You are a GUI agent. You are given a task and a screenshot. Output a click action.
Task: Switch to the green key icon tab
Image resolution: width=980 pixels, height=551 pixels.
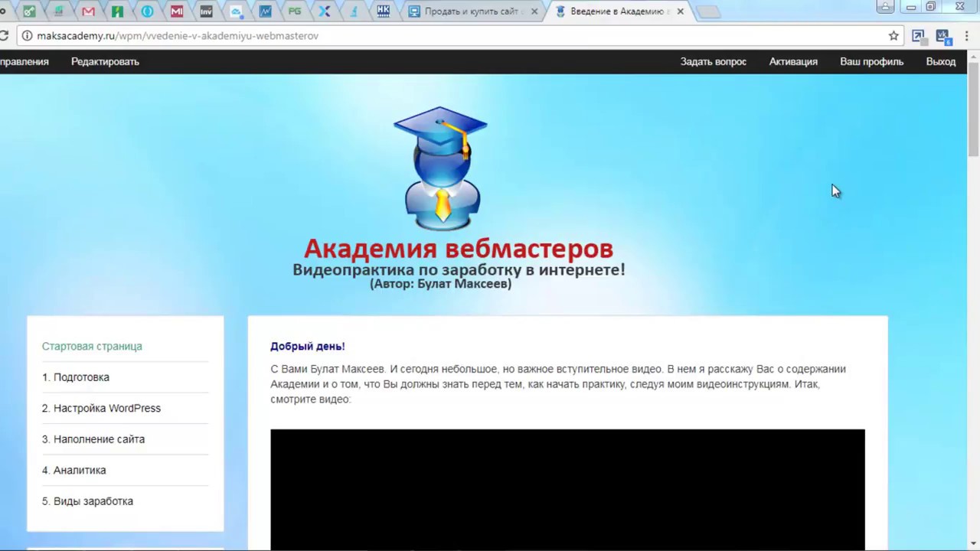[29, 11]
